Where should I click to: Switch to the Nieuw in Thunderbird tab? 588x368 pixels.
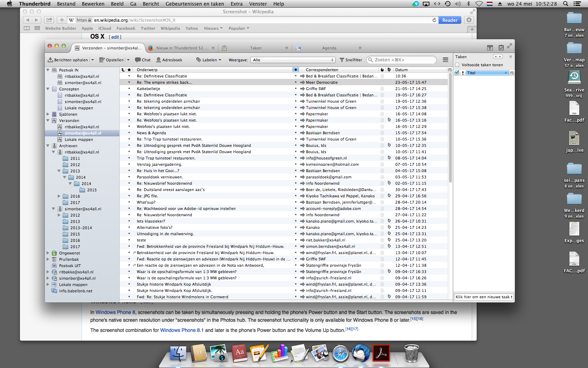(181, 48)
